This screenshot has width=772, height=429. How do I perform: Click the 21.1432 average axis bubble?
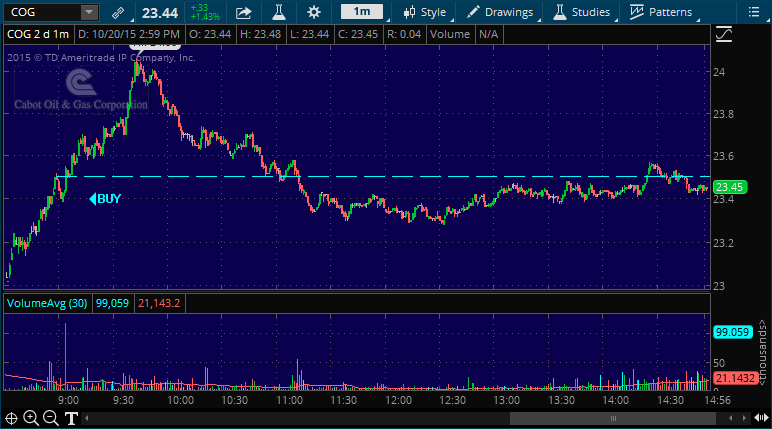tap(735, 378)
